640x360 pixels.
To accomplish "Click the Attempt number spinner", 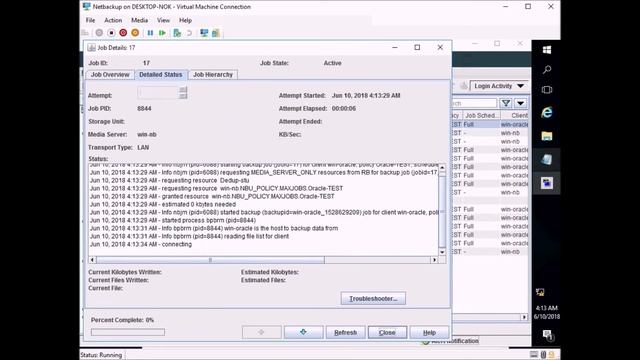I will pyautogui.click(x=183, y=93).
